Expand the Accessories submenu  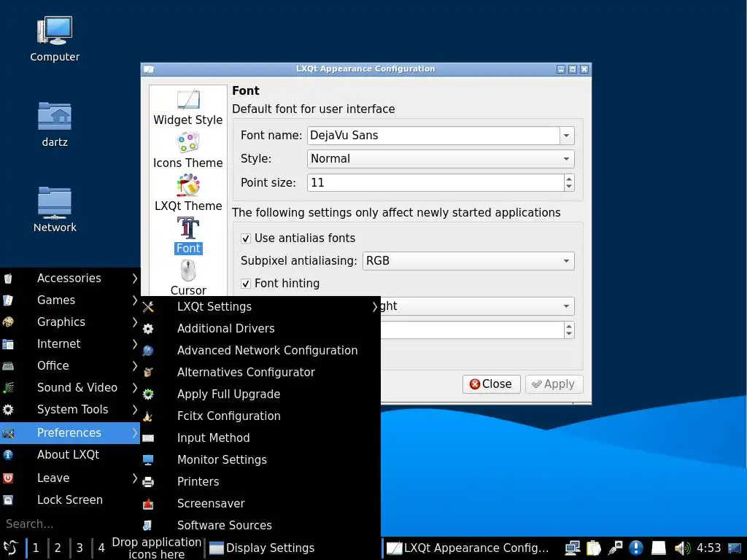coord(70,278)
